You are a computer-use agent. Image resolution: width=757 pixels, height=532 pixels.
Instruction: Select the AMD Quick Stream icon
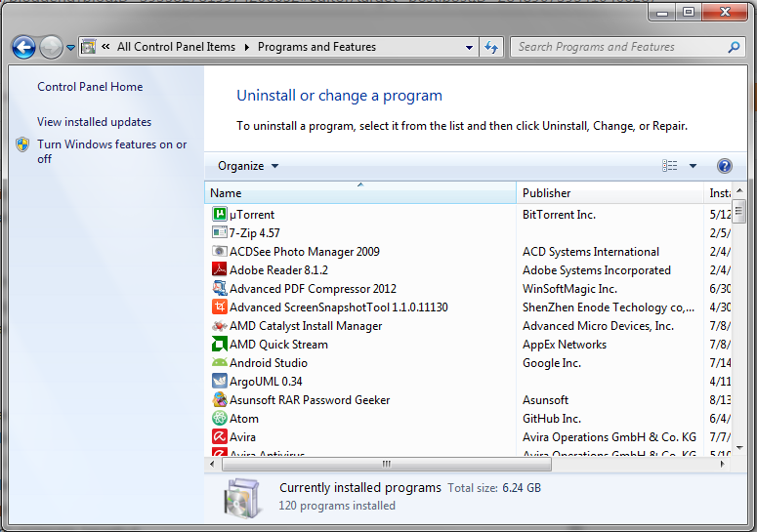point(220,344)
